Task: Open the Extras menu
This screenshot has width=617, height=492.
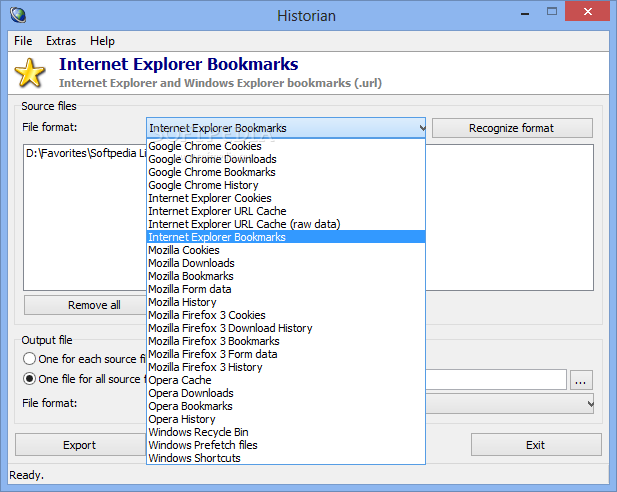Action: pyautogui.click(x=61, y=41)
